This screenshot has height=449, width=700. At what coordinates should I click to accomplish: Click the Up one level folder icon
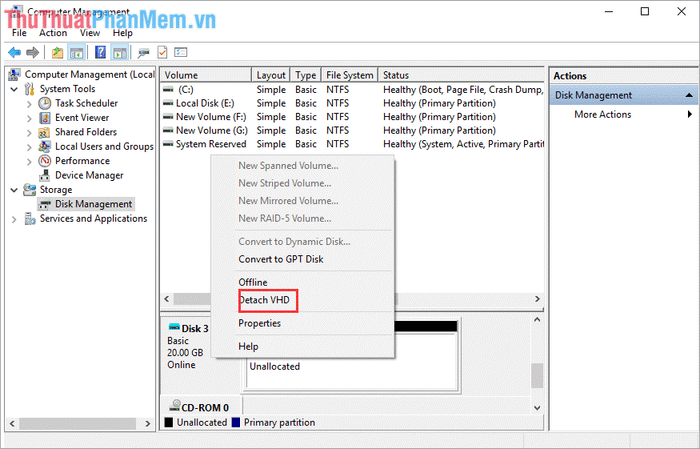pyautogui.click(x=57, y=53)
